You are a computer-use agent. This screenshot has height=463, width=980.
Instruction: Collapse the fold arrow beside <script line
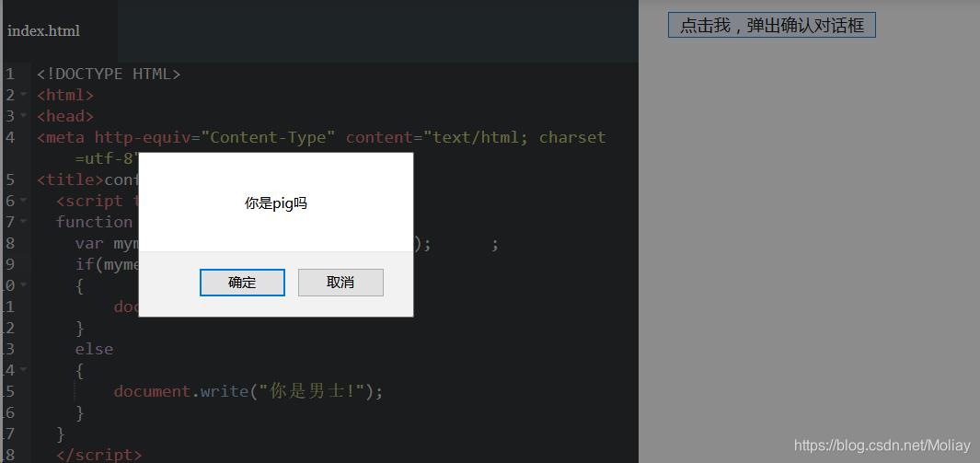(x=23, y=201)
